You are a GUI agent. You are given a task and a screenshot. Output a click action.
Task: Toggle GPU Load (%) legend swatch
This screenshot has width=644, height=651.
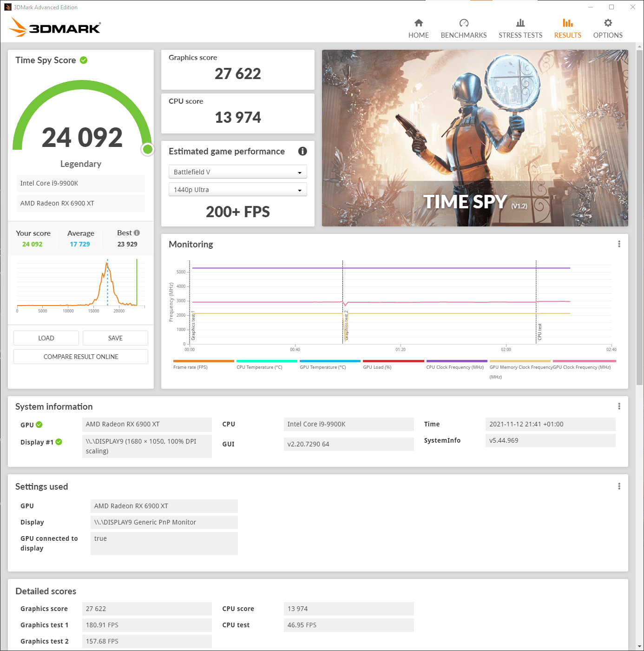tap(394, 361)
